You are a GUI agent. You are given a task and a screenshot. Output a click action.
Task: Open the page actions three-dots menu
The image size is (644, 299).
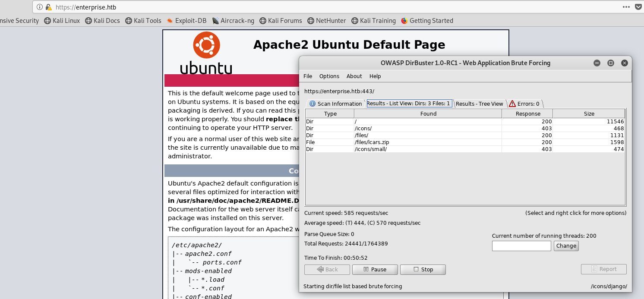click(626, 7)
